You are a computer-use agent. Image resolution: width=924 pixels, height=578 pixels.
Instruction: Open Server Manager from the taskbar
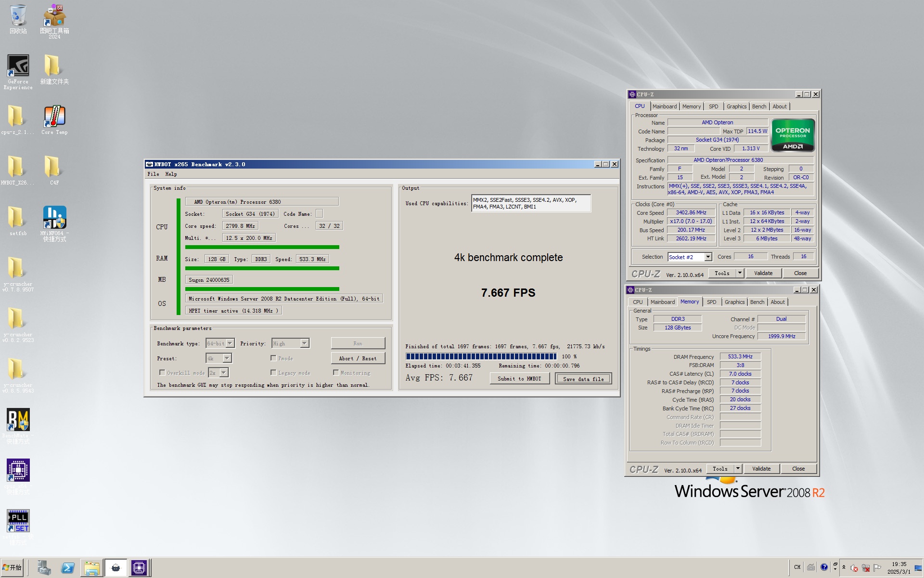tap(44, 568)
